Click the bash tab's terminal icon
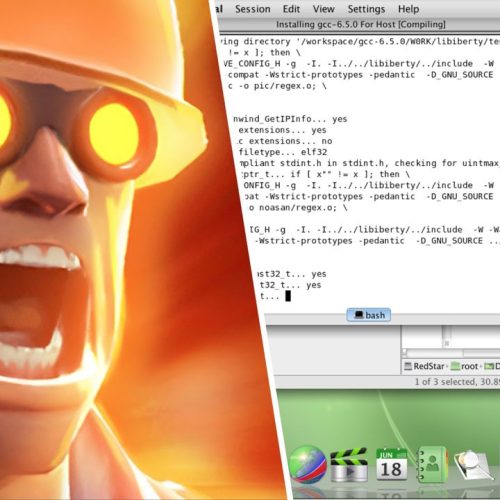Image resolution: width=500 pixels, height=500 pixels. (x=359, y=315)
